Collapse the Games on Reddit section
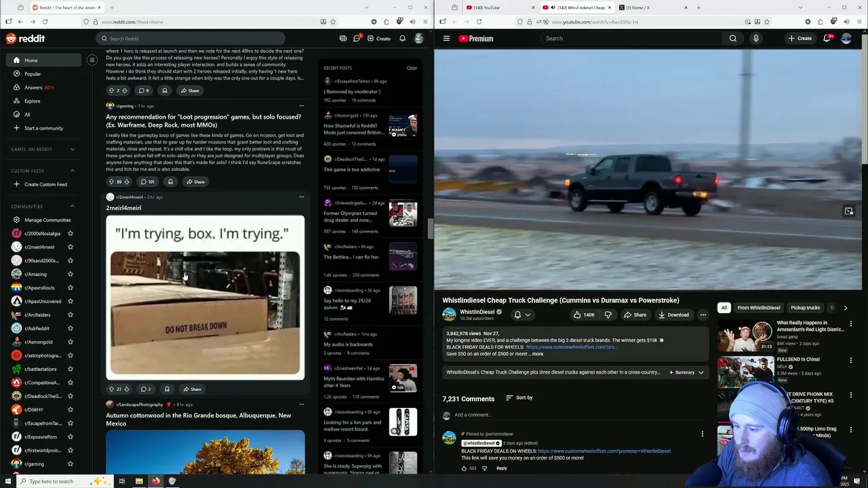The width and height of the screenshot is (868, 488). (73, 149)
